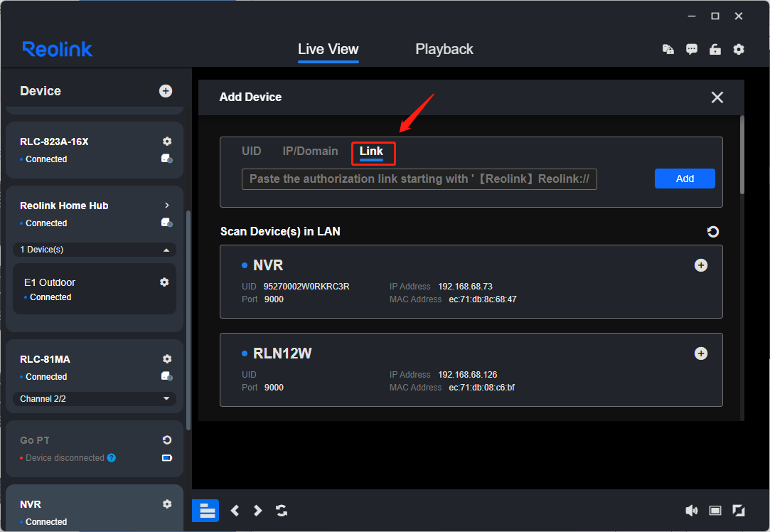Open settings gear for RLC-823A-16X
Screen dimensions: 770x532
(167, 142)
